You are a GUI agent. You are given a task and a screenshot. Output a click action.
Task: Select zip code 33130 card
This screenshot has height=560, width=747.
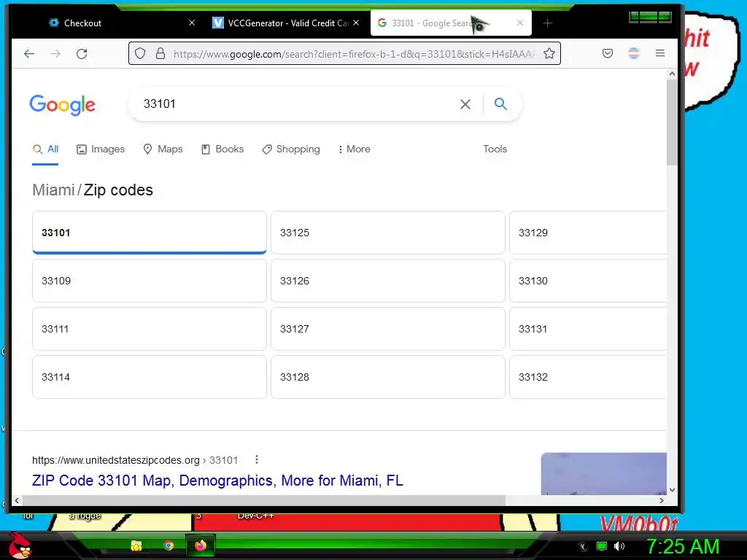588,281
